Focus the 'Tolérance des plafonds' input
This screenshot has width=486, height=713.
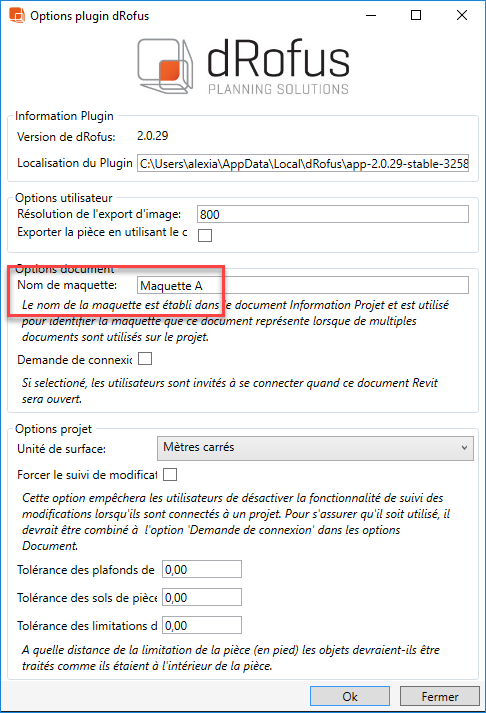202,569
